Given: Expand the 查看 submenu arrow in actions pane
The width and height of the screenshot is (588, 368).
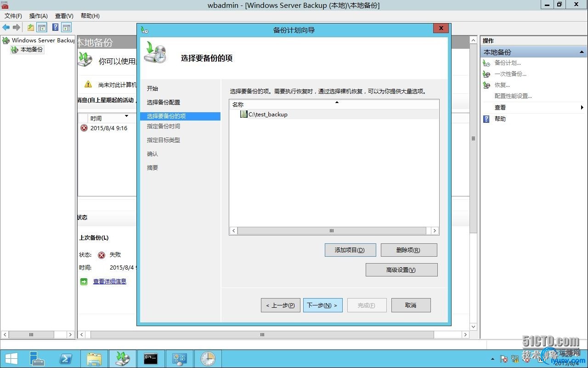Looking at the screenshot, I should click(582, 107).
